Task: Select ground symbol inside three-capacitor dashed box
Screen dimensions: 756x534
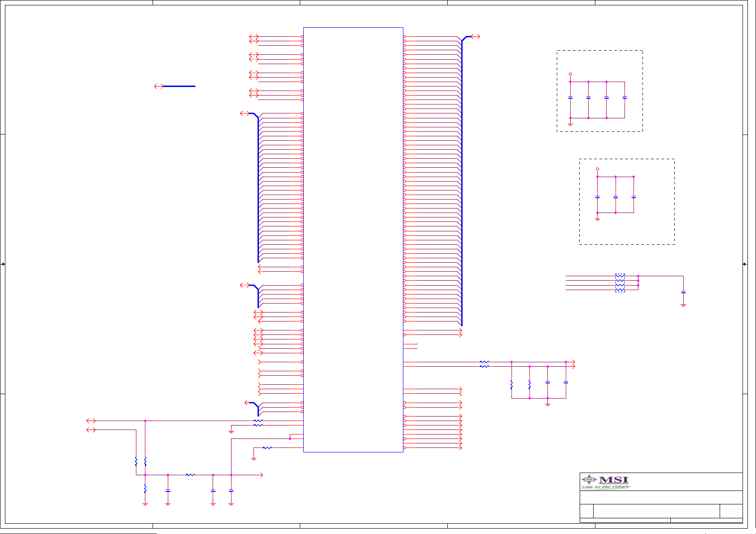Action: [597, 218]
